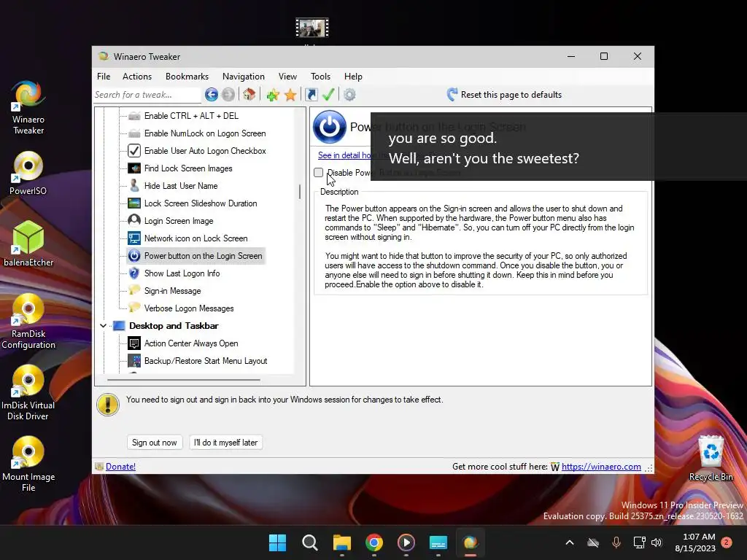This screenshot has width=747, height=560.
Task: Click the green checkmark toolbar icon
Action: pyautogui.click(x=328, y=95)
